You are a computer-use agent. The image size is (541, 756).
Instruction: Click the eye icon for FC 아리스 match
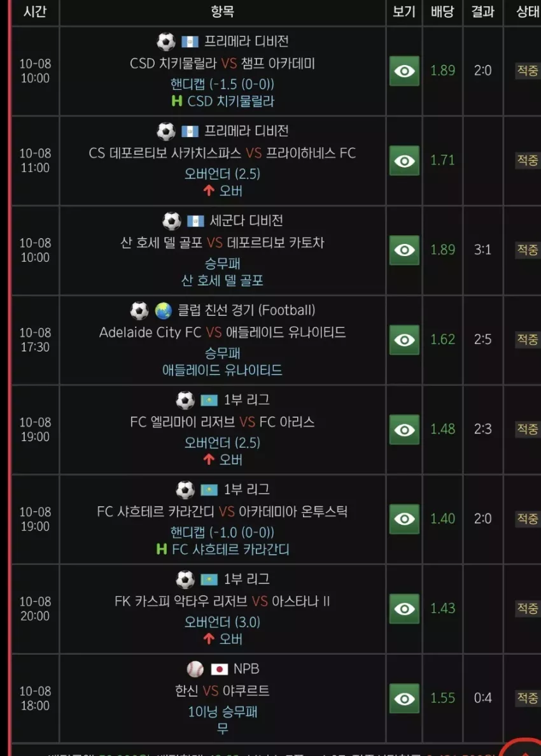(404, 430)
